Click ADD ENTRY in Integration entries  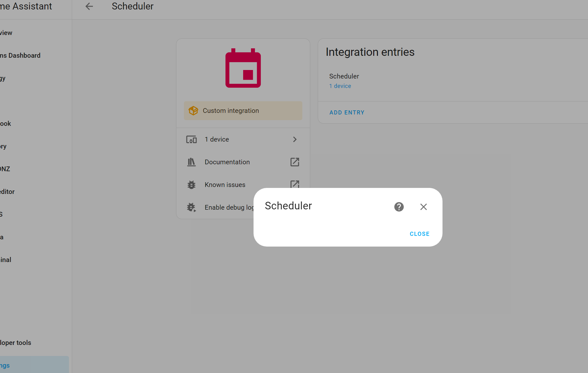click(x=347, y=112)
